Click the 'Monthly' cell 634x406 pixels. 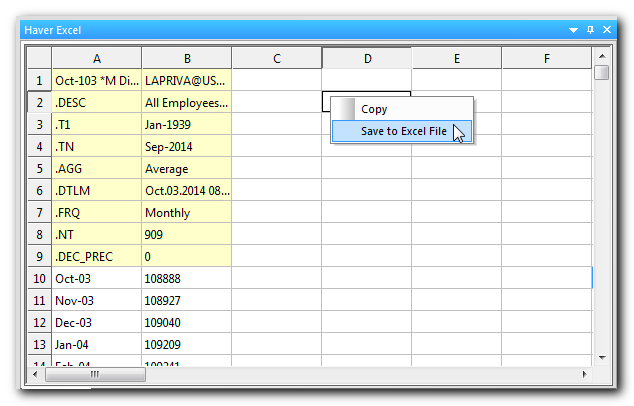pos(187,212)
